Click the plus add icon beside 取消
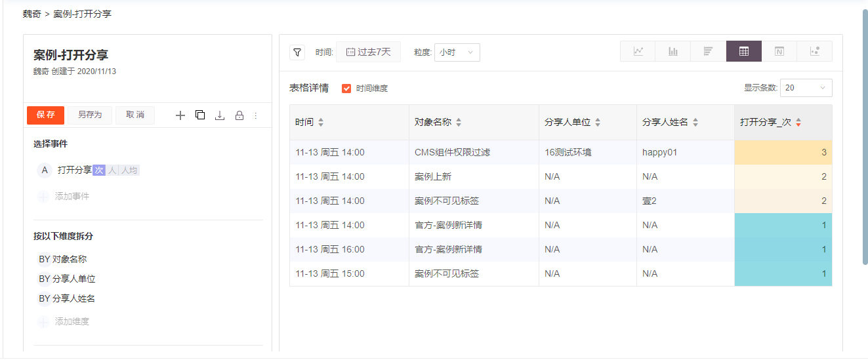868x360 pixels. point(180,115)
